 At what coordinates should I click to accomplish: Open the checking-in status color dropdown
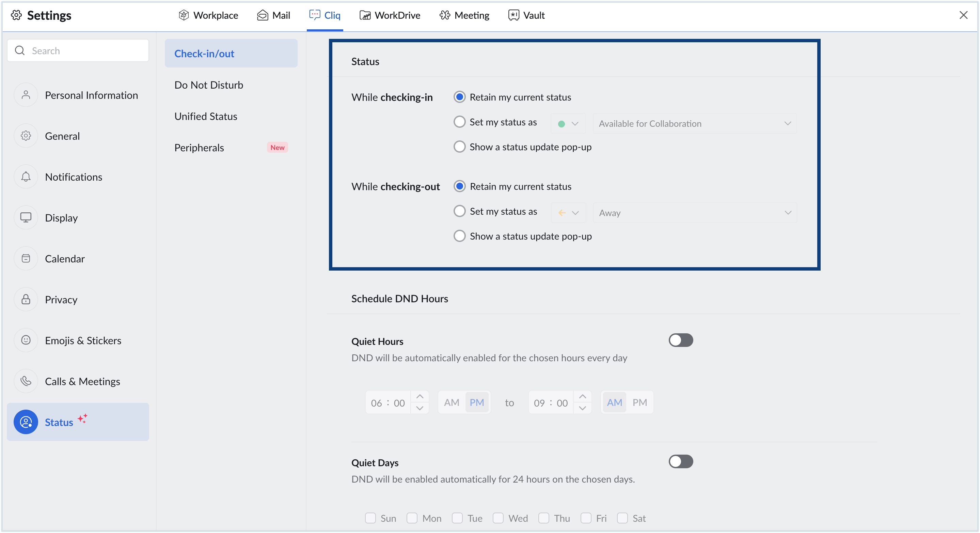pyautogui.click(x=568, y=123)
